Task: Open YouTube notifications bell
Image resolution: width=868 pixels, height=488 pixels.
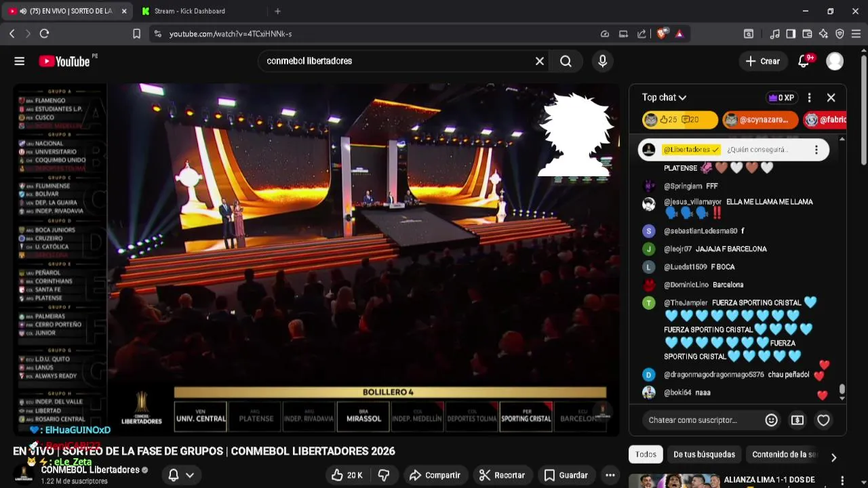Action: tap(804, 61)
